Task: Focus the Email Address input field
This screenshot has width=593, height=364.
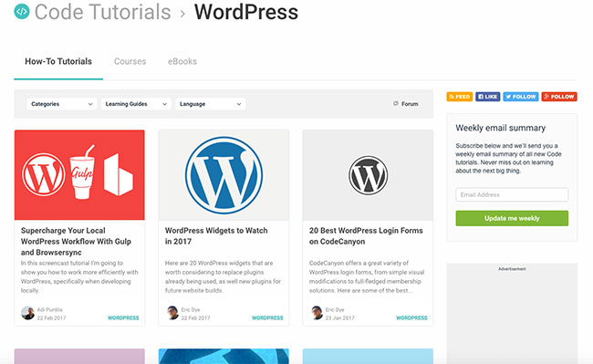Action: pos(512,194)
